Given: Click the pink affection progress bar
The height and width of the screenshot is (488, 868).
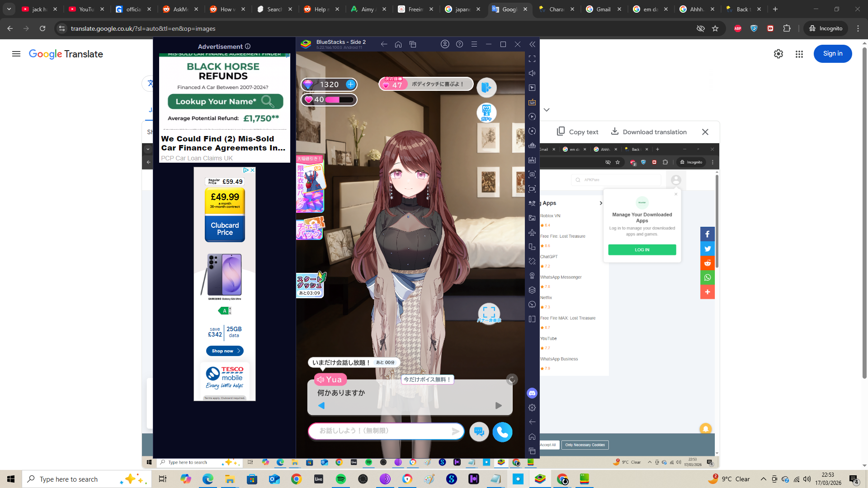Looking at the screenshot, I should click(339, 100).
